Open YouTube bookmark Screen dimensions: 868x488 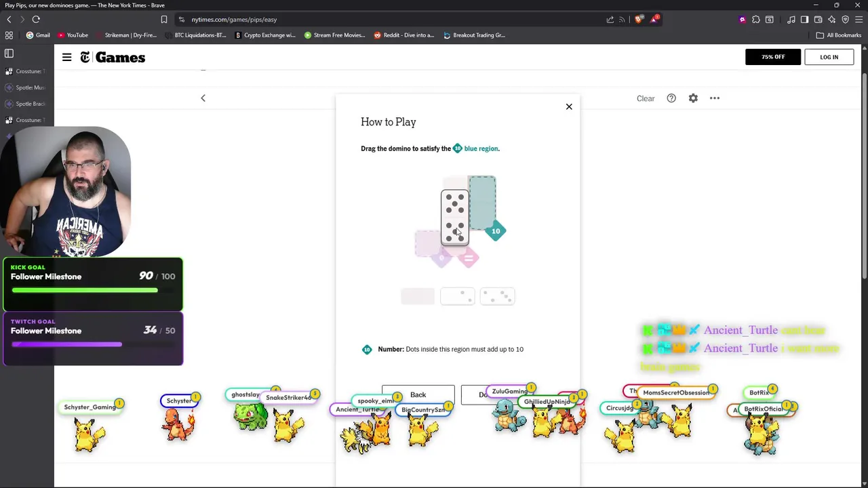73,35
